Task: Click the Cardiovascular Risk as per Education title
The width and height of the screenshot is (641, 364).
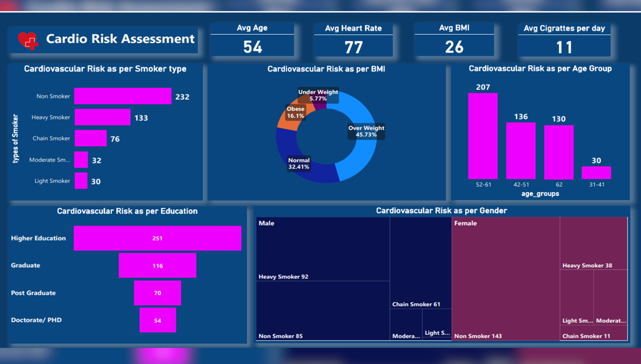Action: pos(127,211)
